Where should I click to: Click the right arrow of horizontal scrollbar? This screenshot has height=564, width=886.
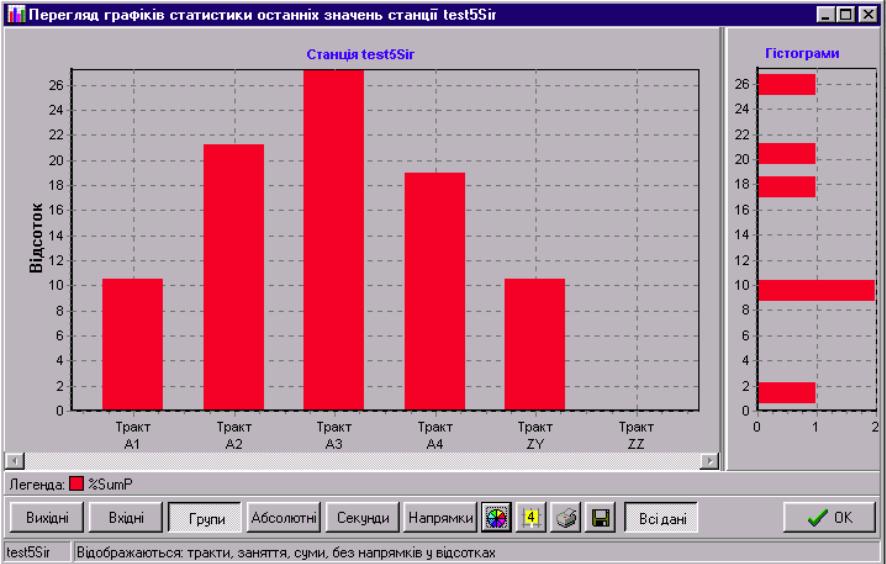click(709, 461)
